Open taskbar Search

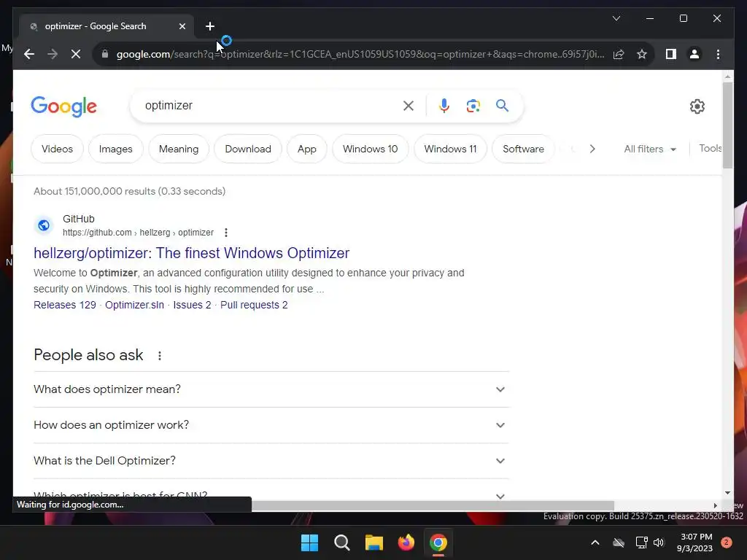[x=342, y=542]
